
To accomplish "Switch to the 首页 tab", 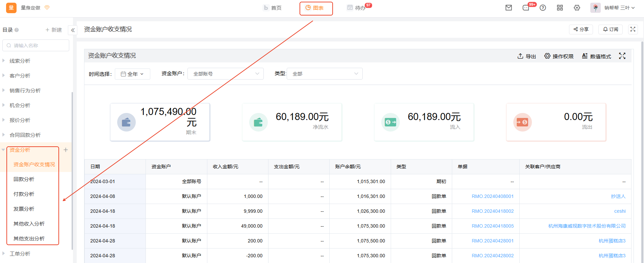I will pyautogui.click(x=273, y=8).
